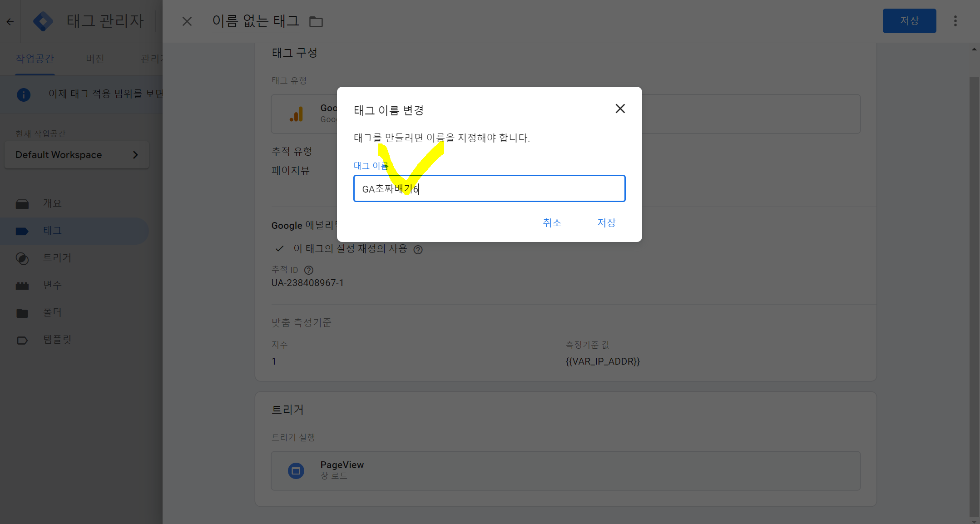Select 변수 in the sidebar
The width and height of the screenshot is (980, 524).
pos(52,285)
